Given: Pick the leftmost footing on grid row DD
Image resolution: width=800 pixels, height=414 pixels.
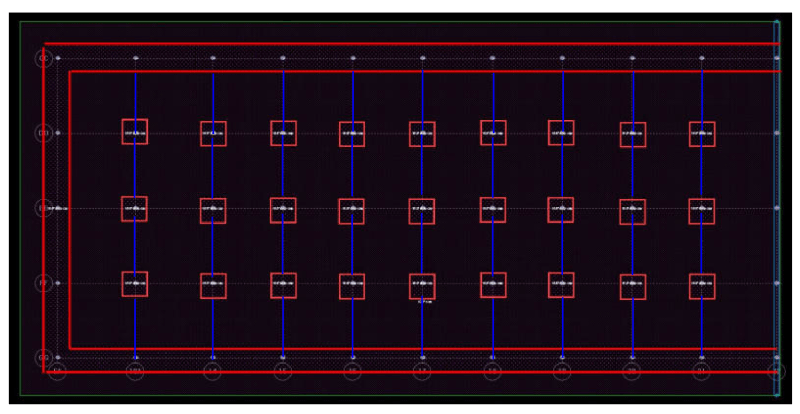Looking at the screenshot, I should (135, 132).
